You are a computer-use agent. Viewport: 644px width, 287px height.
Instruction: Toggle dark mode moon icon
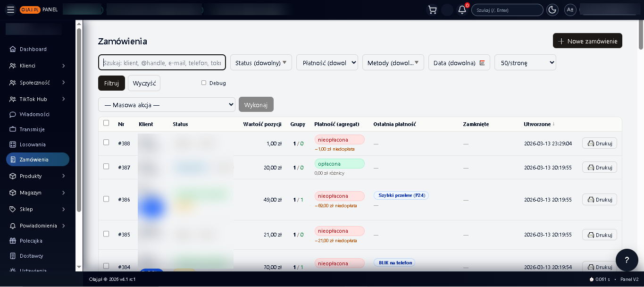552,10
